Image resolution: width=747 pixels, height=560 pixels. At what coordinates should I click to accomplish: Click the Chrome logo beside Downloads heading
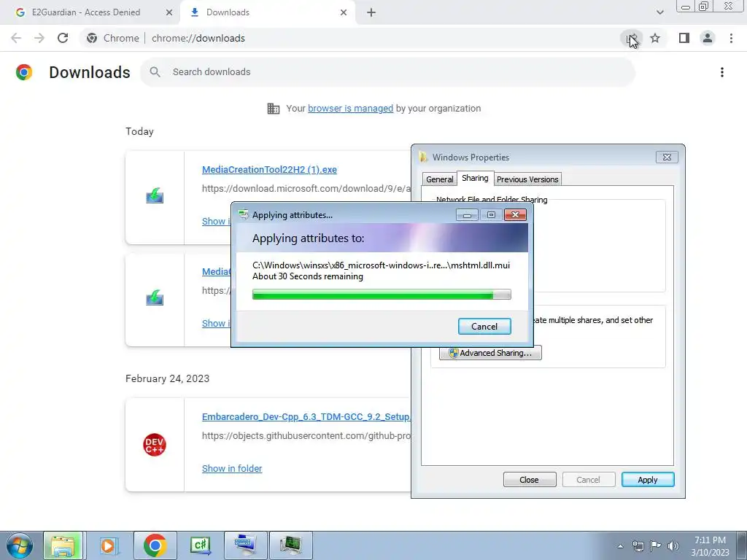pyautogui.click(x=24, y=72)
